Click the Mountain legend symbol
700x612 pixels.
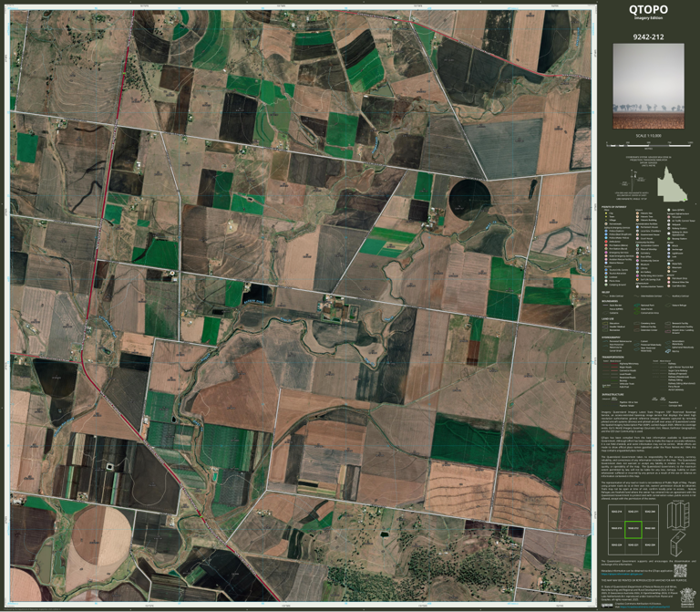tap(669, 267)
